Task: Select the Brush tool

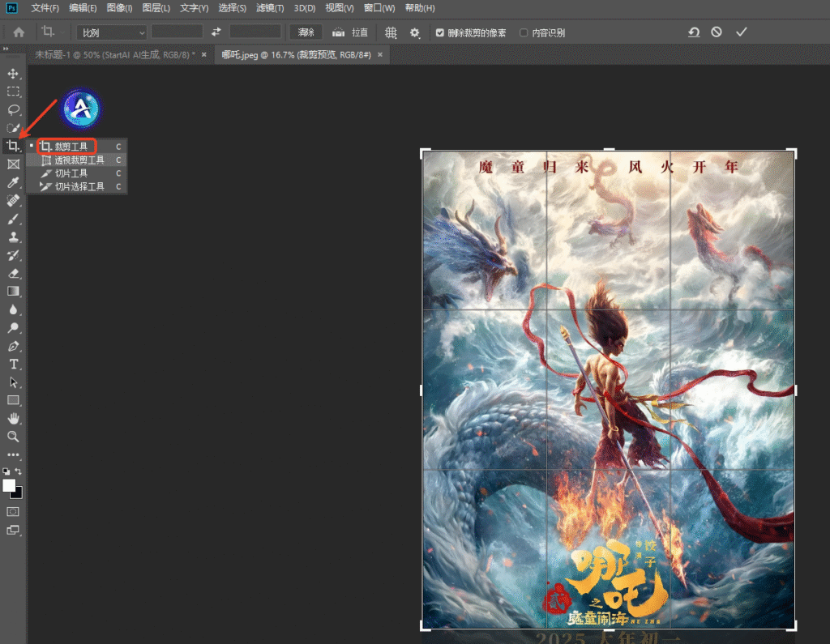Action: click(x=13, y=219)
